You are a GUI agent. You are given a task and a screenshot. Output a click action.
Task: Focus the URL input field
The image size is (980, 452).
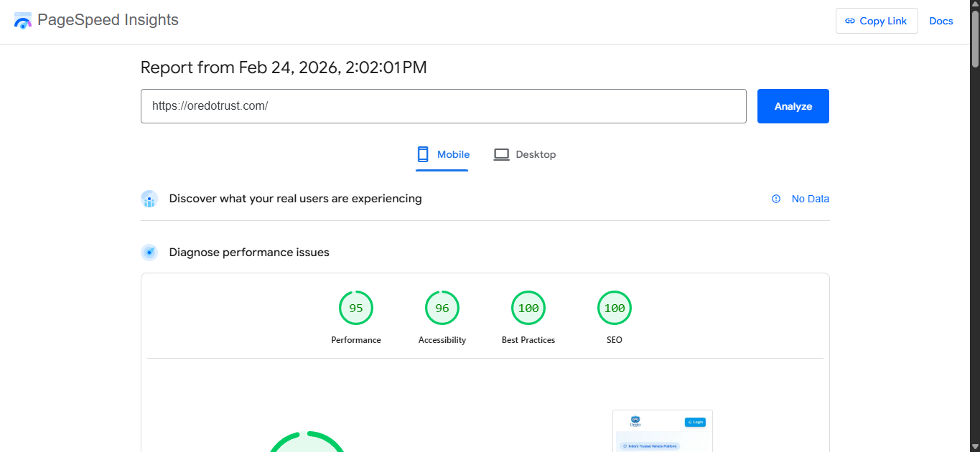point(444,106)
